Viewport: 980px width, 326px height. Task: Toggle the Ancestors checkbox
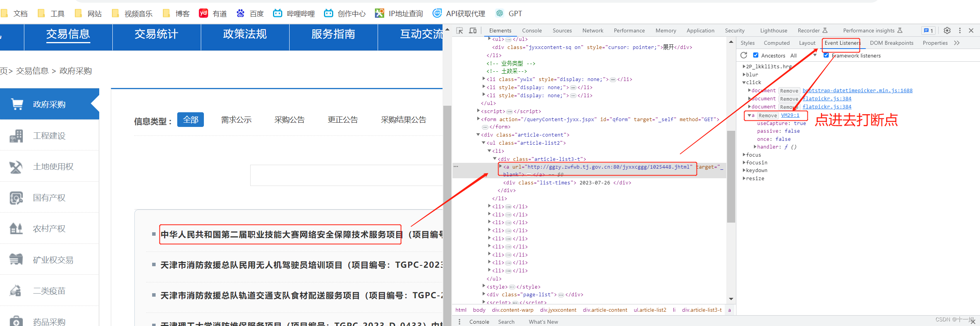pos(756,55)
